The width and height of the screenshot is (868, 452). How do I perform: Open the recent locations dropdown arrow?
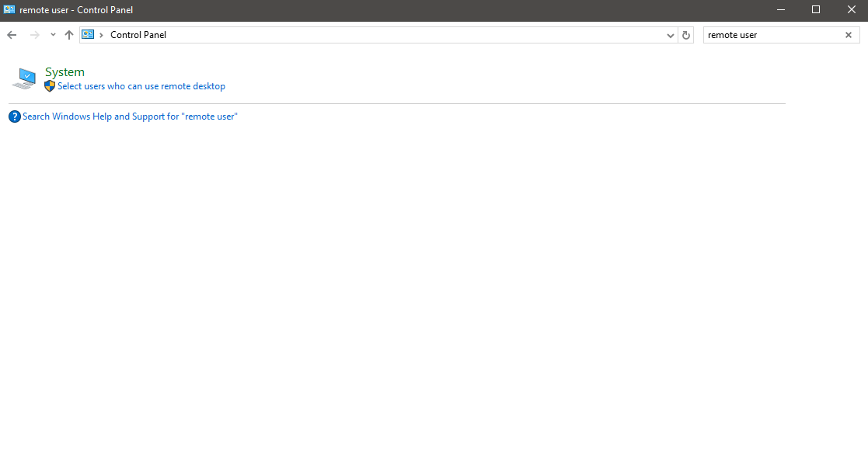coord(53,35)
